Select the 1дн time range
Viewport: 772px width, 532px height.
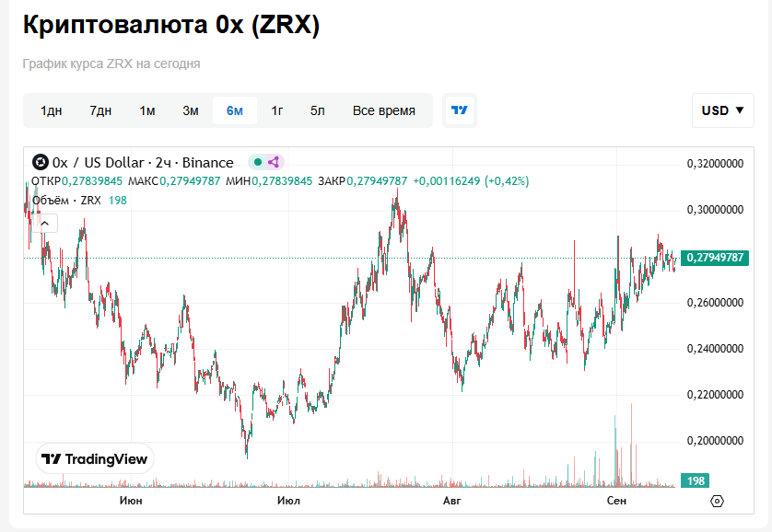coord(52,110)
